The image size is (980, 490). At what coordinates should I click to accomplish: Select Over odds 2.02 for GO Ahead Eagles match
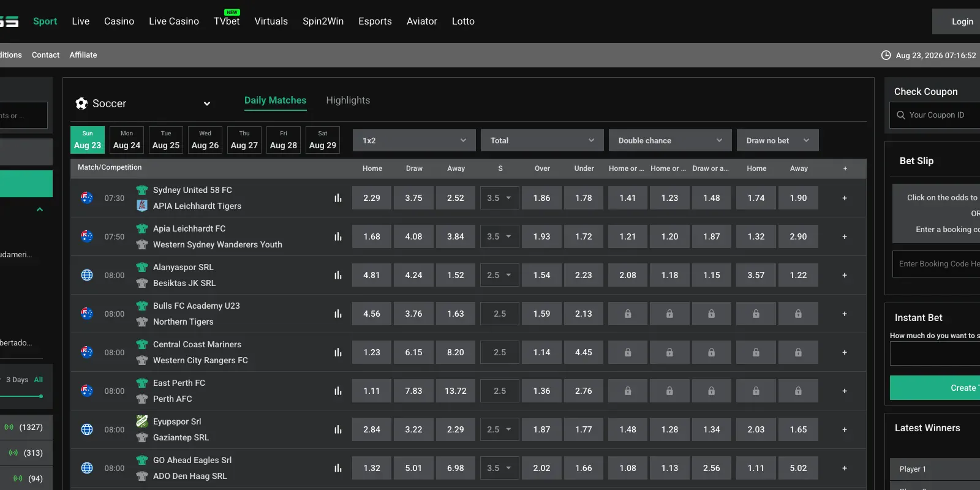[542, 468]
